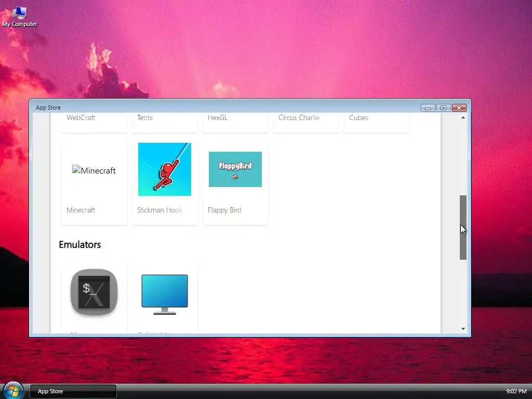This screenshot has height=399, width=532.
Task: Select the HexGL app label
Action: [x=218, y=118]
